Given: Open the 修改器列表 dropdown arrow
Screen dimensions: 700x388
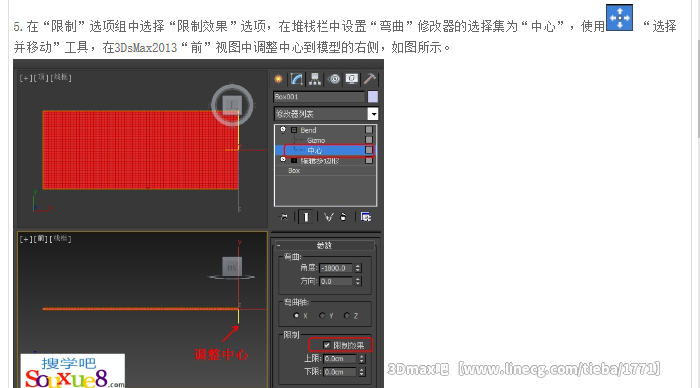Looking at the screenshot, I should pyautogui.click(x=373, y=114).
